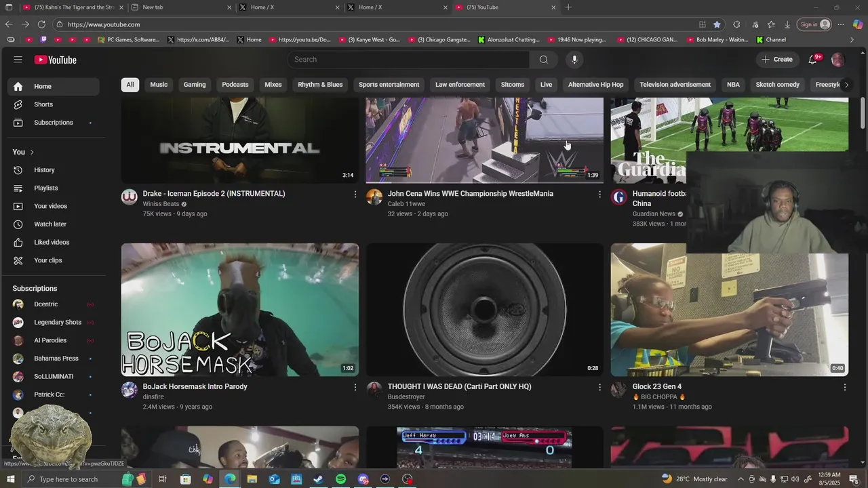The height and width of the screenshot is (488, 868).
Task: Click the Winiss Beats channel avatar
Action: pos(130,197)
